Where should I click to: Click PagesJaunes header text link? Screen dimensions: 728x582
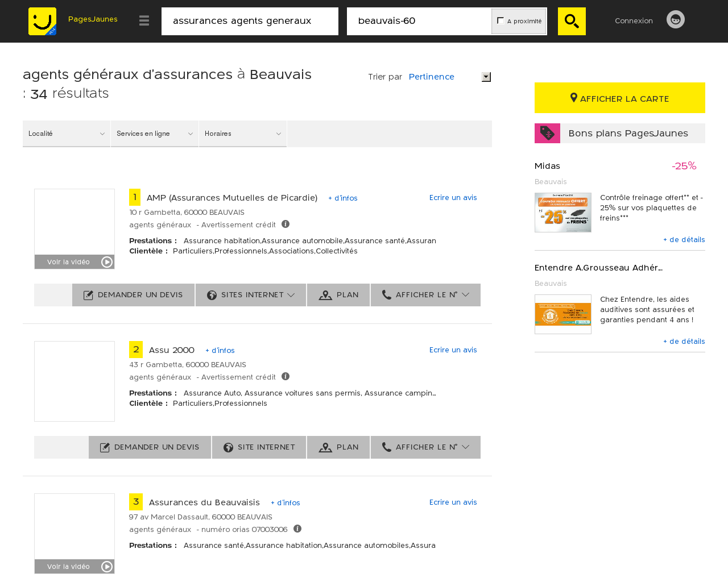point(93,19)
